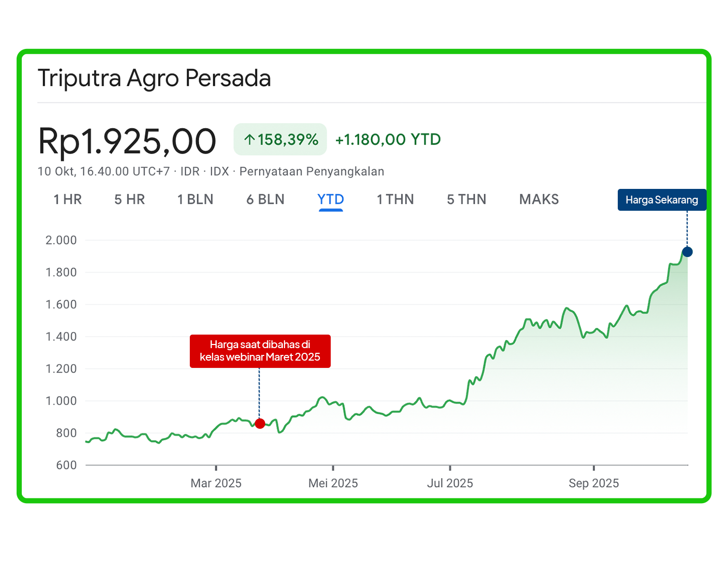The height and width of the screenshot is (562, 728).
Task: Click the Harga Sekarang label
Action: [x=661, y=200]
